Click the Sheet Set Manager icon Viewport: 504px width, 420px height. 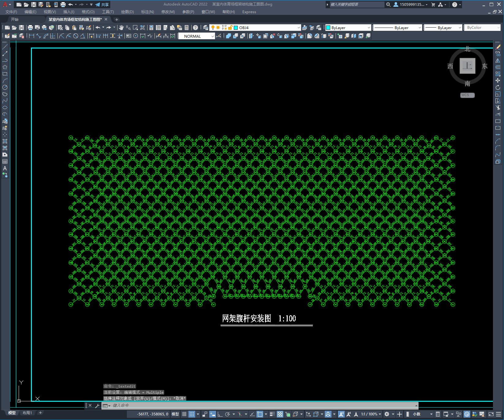coord(172,28)
